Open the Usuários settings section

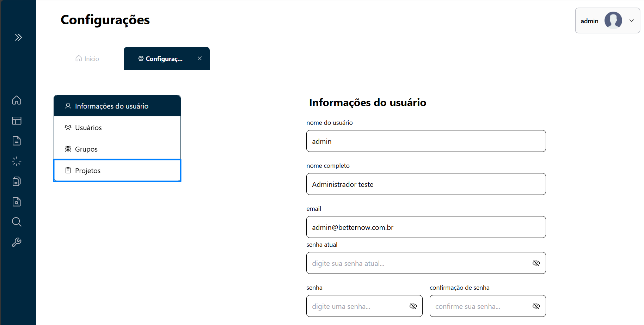[x=117, y=127]
